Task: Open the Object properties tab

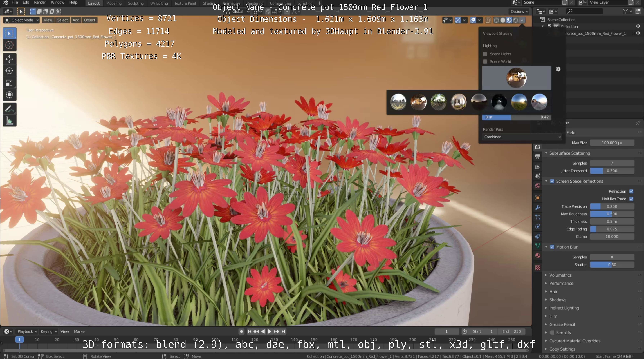Action: coord(538,198)
